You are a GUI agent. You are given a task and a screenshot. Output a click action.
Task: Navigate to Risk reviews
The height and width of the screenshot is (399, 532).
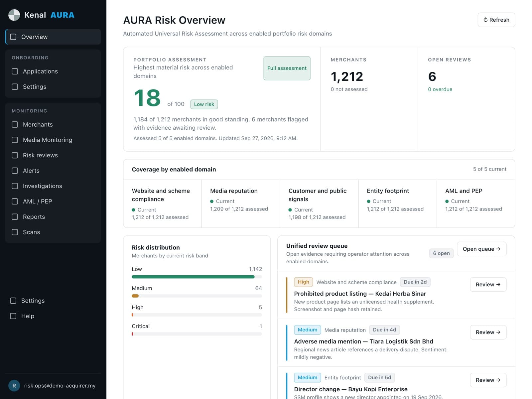pos(53,155)
